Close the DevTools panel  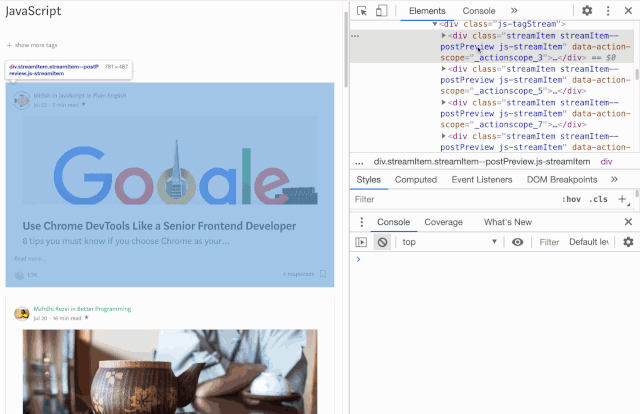pyautogui.click(x=628, y=11)
